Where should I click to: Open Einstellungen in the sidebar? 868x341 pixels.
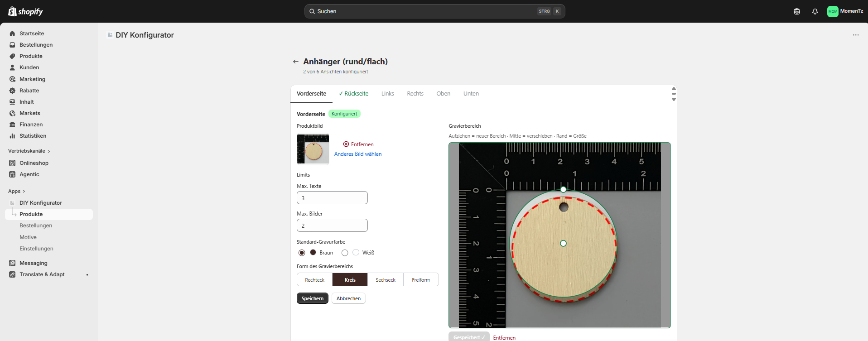(36, 249)
